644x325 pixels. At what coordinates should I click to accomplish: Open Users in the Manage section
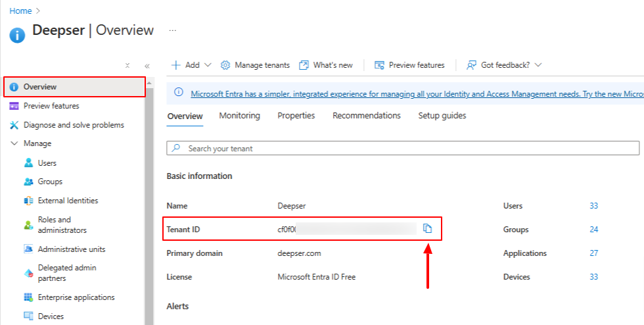47,163
